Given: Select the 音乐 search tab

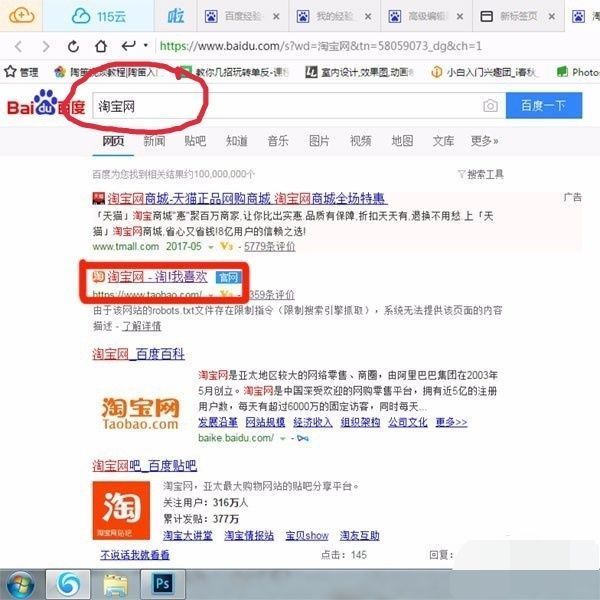Looking at the screenshot, I should coord(278,141).
